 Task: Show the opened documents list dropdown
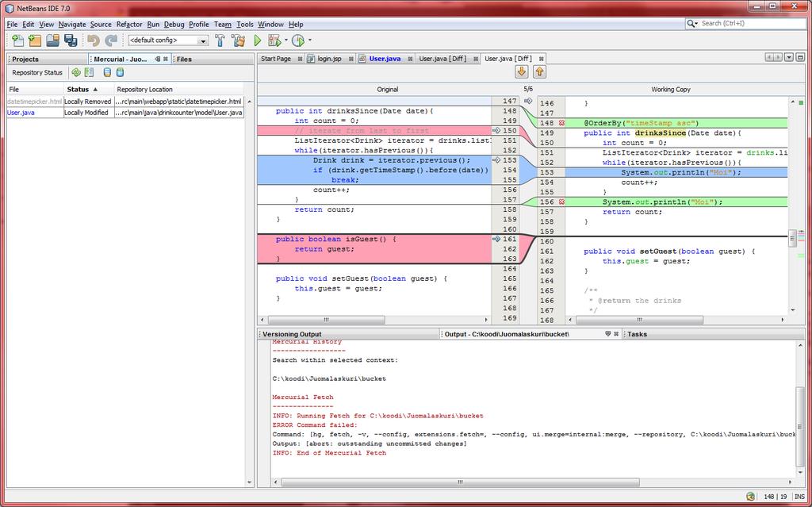coord(789,58)
